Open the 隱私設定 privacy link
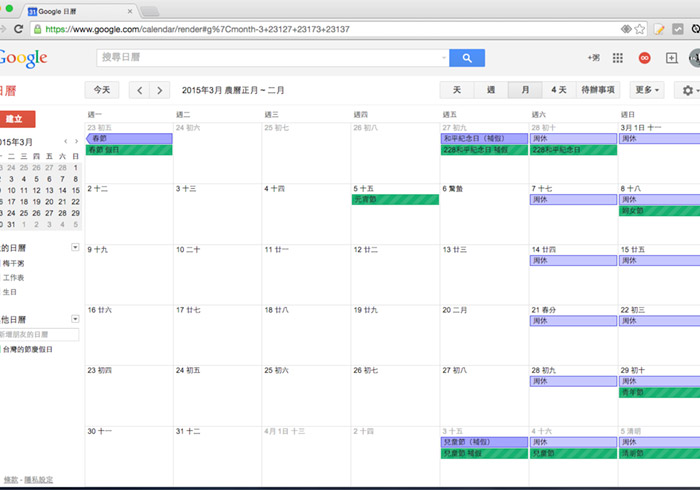 tap(38, 480)
